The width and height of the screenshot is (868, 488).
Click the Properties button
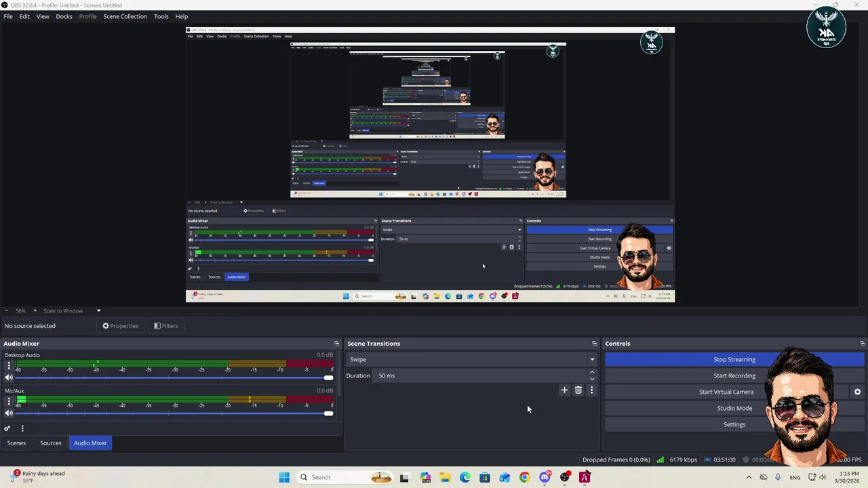[x=121, y=326]
